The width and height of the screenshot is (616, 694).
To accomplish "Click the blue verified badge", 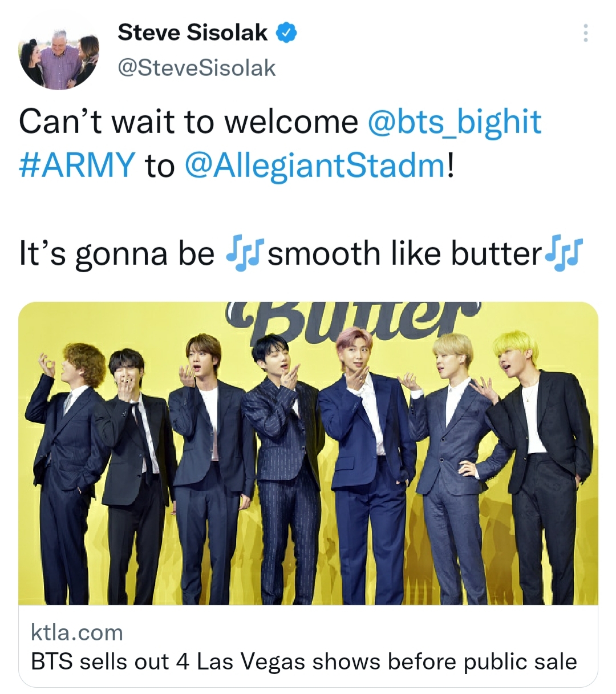I will (286, 33).
